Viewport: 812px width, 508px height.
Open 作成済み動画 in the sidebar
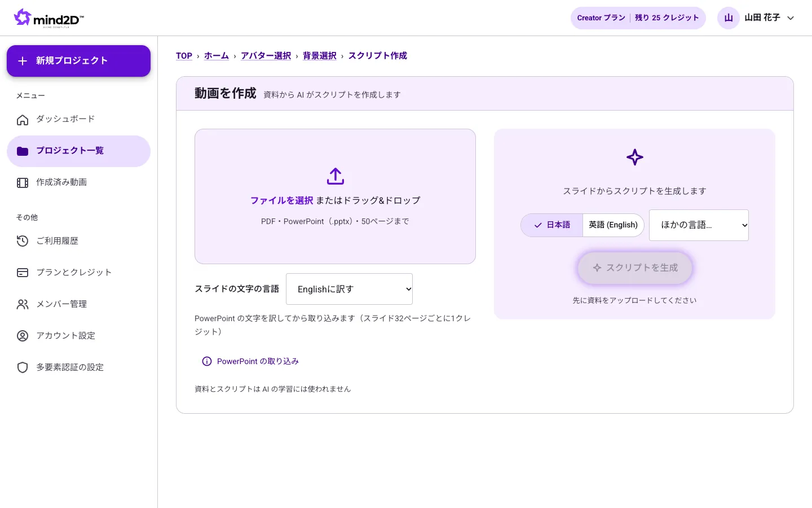[78, 183]
